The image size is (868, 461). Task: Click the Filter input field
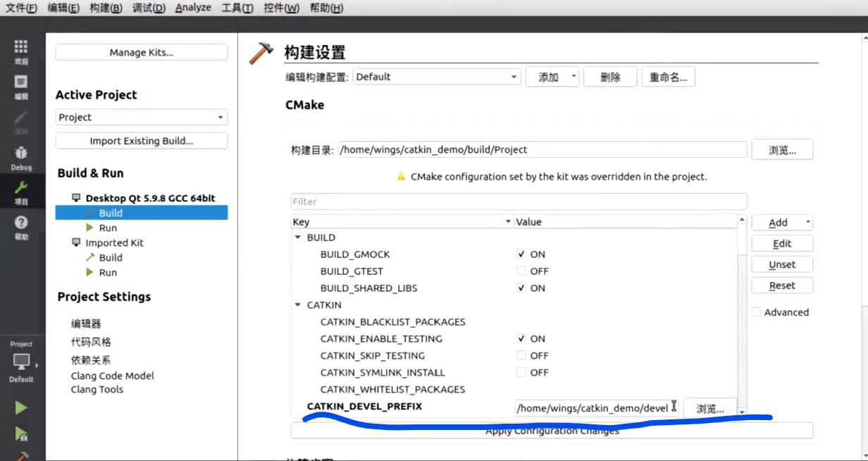[518, 202]
